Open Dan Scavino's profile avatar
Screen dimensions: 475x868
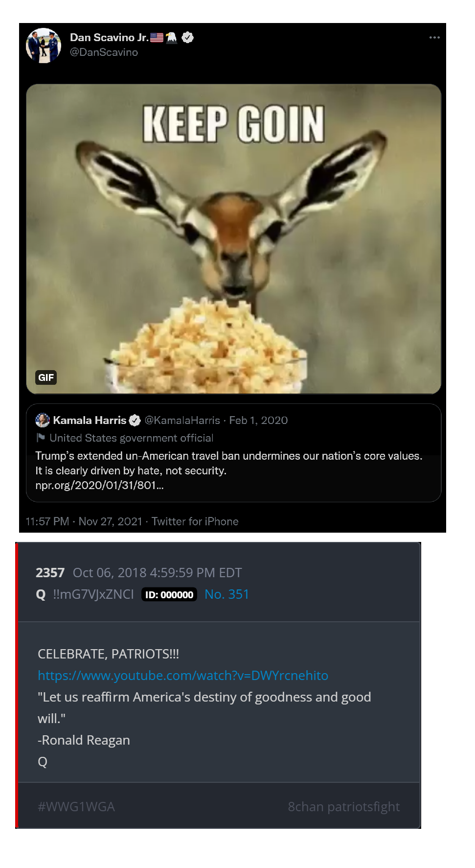44,46
